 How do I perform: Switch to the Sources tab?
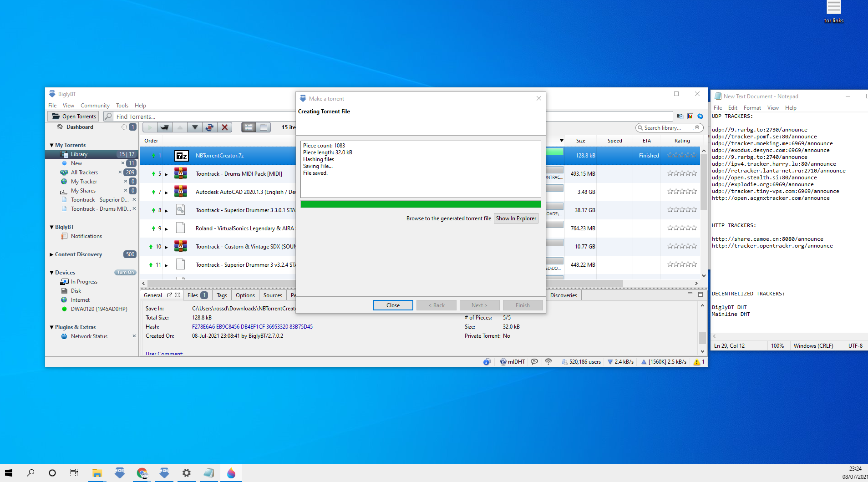tap(273, 295)
